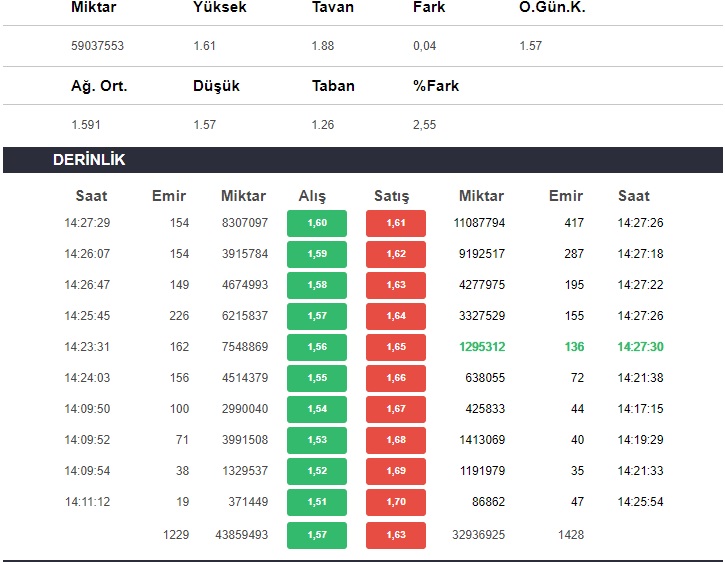This screenshot has width=725, height=562.
Task: Click ask quantity 9192517
Action: coord(482,254)
